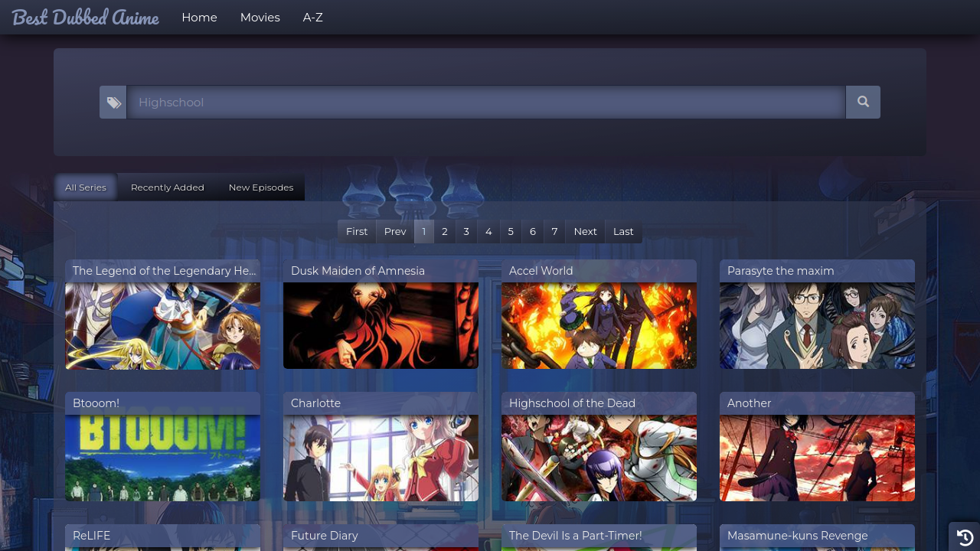The width and height of the screenshot is (980, 551).
Task: Select page 4 in pagination
Action: tap(488, 231)
